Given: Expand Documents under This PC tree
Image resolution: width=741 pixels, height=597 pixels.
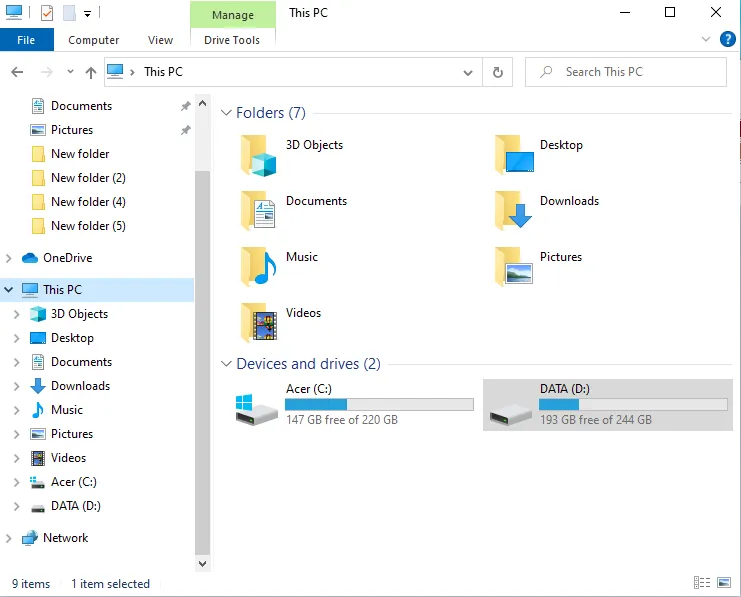Looking at the screenshot, I should (17, 363).
